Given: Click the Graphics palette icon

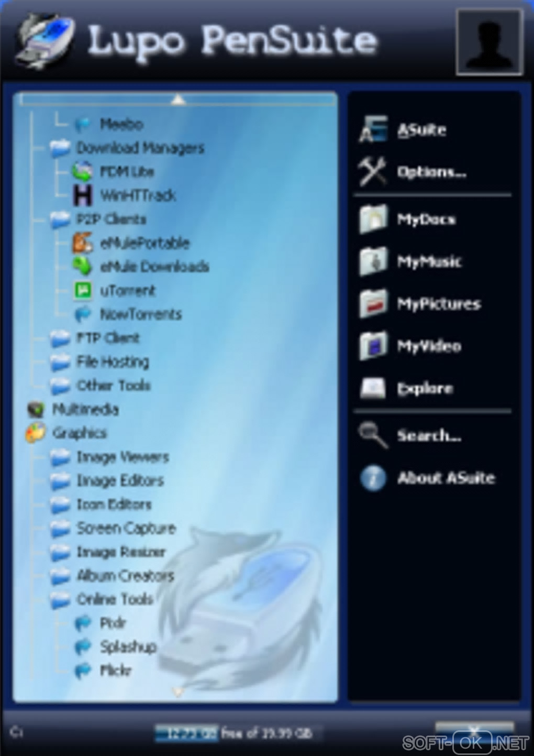Looking at the screenshot, I should tap(36, 433).
